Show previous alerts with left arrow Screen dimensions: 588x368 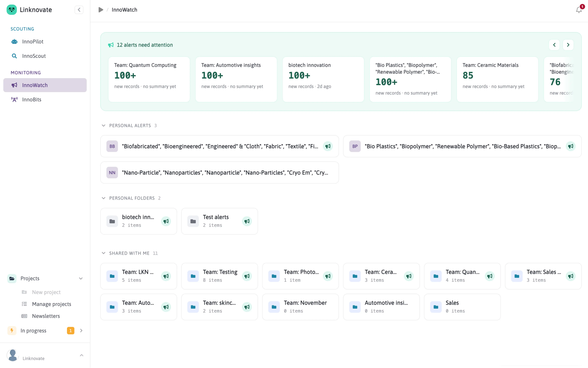click(x=554, y=45)
